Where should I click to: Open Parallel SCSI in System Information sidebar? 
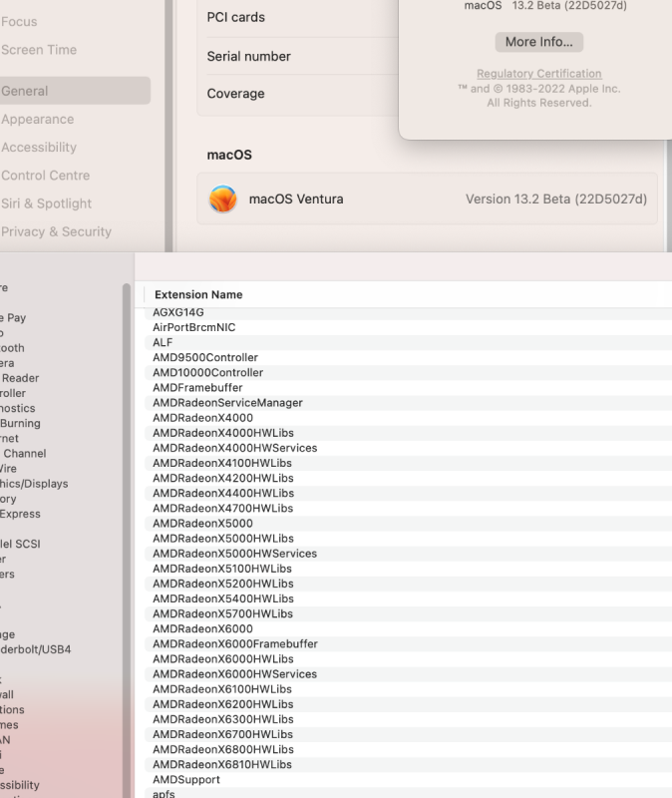tap(20, 544)
